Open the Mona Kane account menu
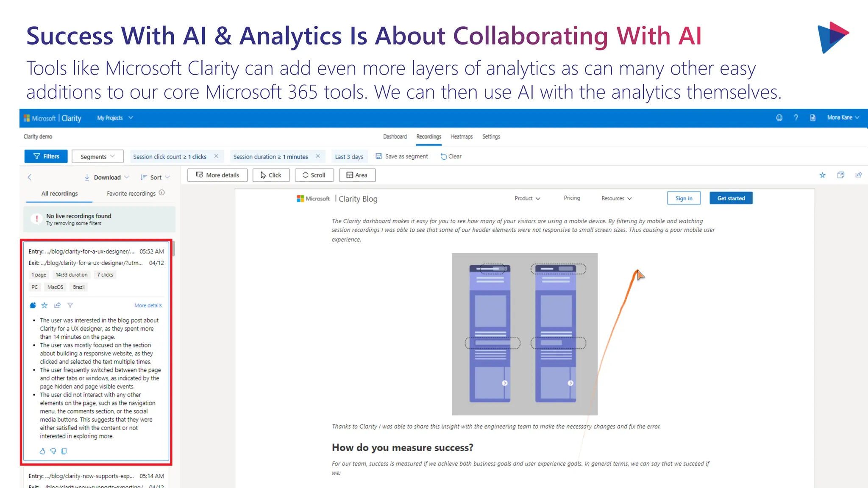This screenshot has height=488, width=868. (x=843, y=118)
